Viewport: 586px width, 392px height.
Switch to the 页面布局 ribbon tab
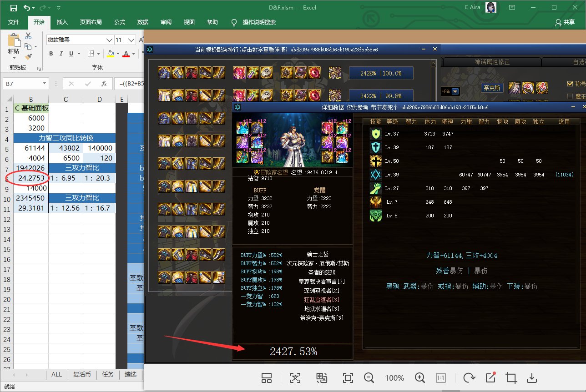91,22
